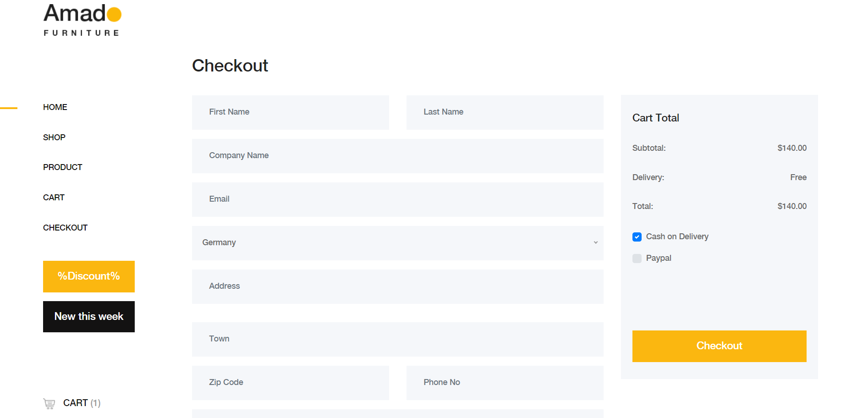Open the Germany country dropdown
Image resolution: width=868 pixels, height=418 pixels.
[x=397, y=243]
